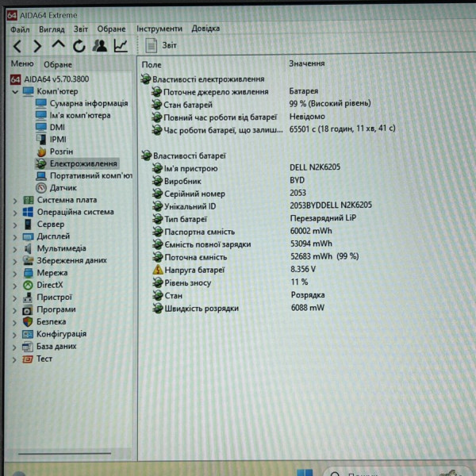Viewport: 476px width, 476px height.
Task: Open the Обране menu in menu bar
Action: coord(111,29)
